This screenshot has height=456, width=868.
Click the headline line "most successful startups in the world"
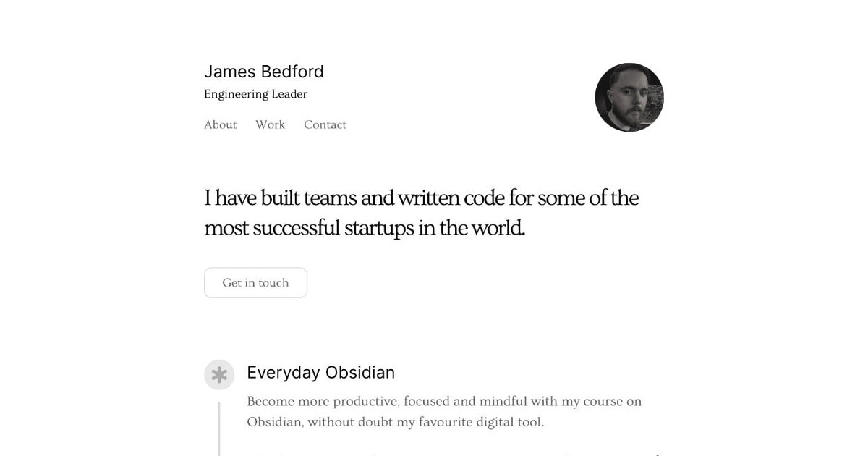[365, 228]
